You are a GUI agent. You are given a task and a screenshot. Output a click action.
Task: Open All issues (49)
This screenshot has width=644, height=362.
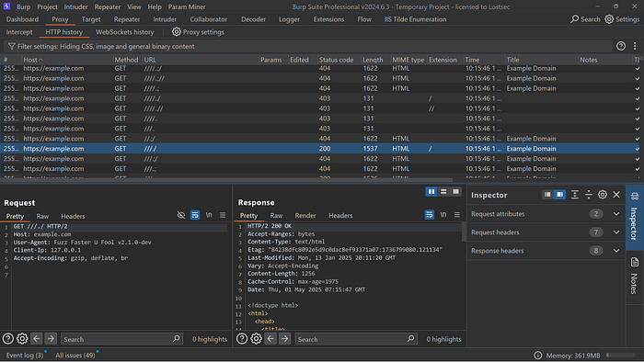pyautogui.click(x=75, y=355)
